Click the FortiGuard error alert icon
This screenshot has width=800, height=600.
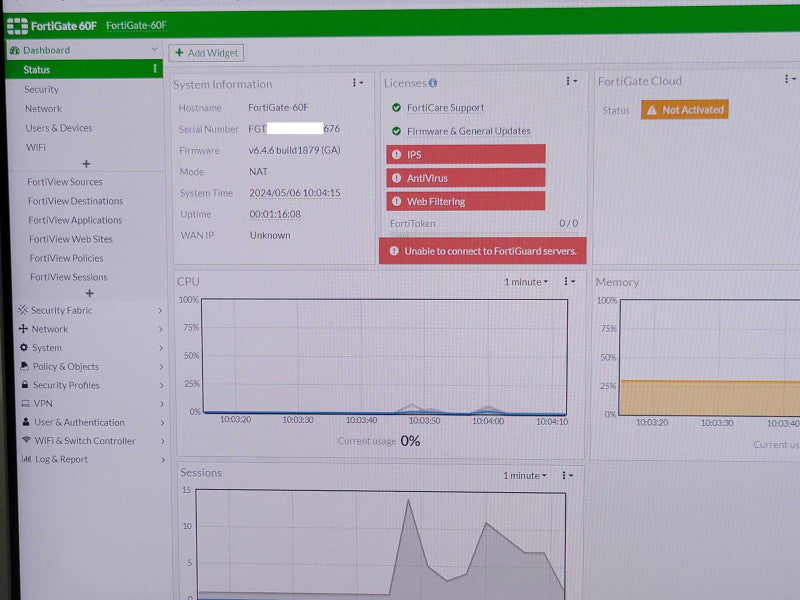[394, 251]
